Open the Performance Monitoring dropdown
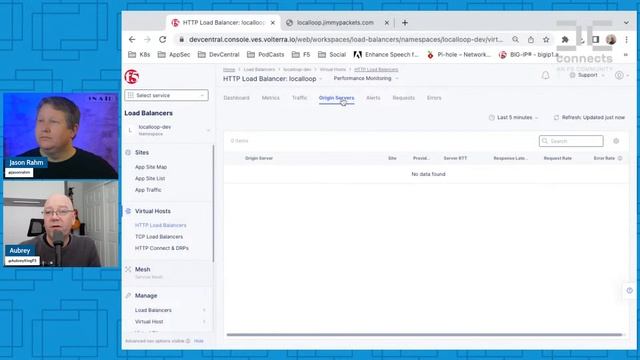The height and width of the screenshot is (360, 640). click(x=366, y=78)
